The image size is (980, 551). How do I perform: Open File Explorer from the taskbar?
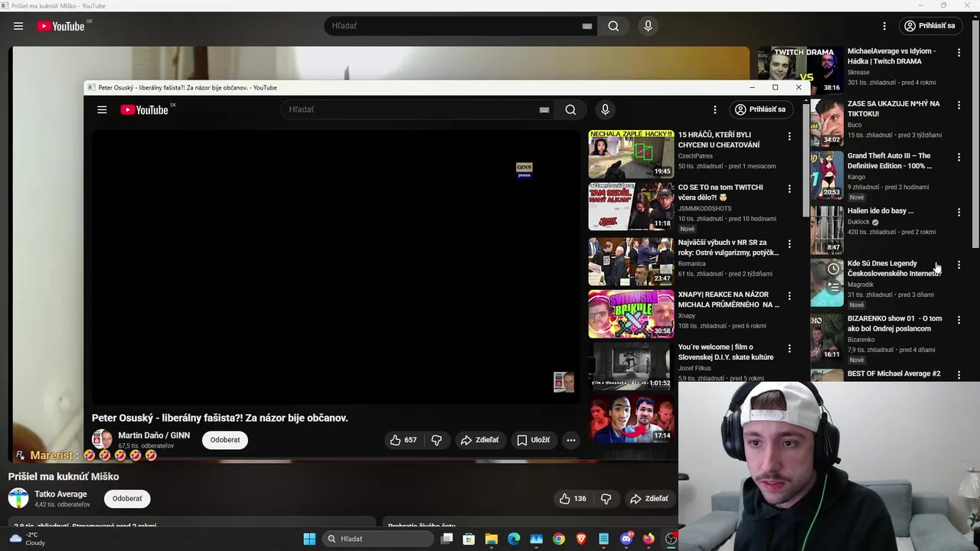[492, 539]
